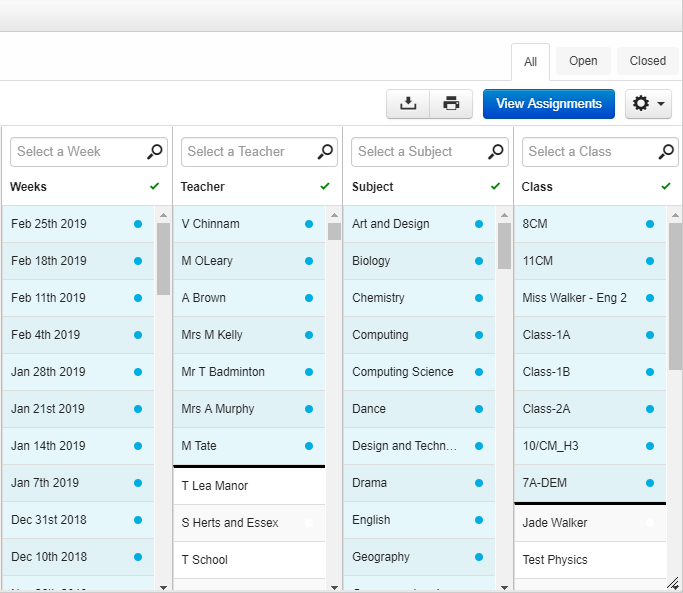683x593 pixels.
Task: Click the magnifier in Select a Class
Action: (x=666, y=152)
